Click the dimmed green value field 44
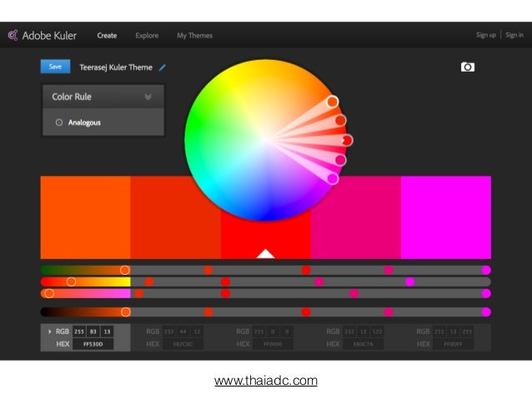The width and height of the screenshot is (532, 399). [x=183, y=332]
